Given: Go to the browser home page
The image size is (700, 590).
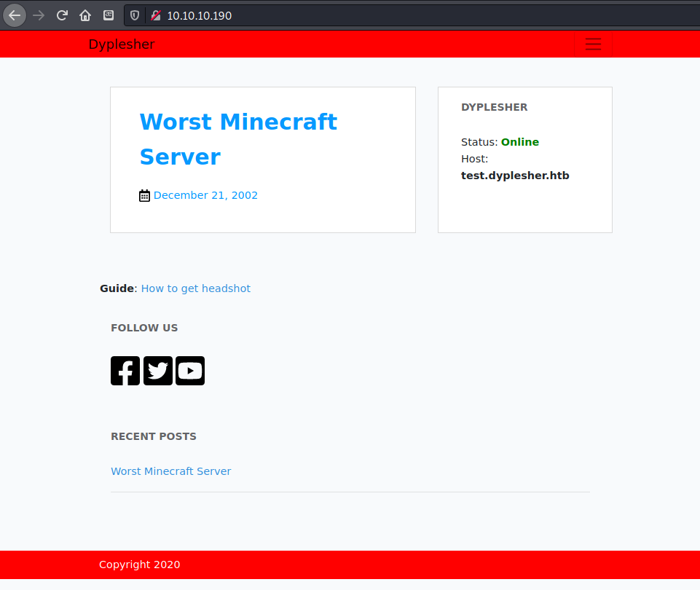Looking at the screenshot, I should tap(85, 15).
